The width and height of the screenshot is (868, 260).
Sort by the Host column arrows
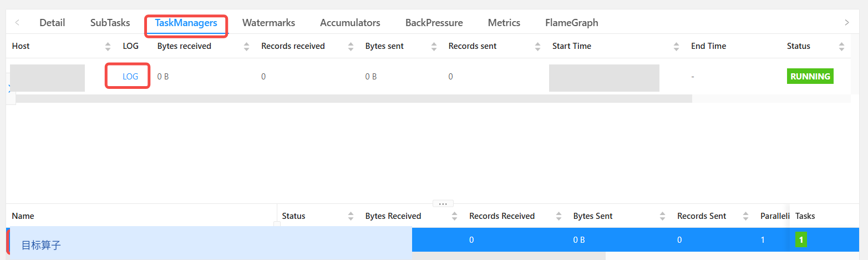pyautogui.click(x=108, y=47)
